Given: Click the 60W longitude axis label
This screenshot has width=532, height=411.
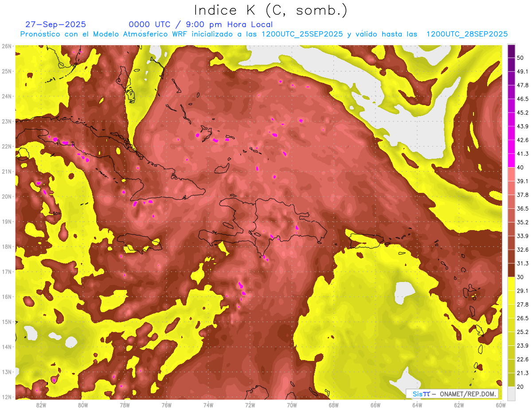Looking at the screenshot, I should tap(501, 405).
